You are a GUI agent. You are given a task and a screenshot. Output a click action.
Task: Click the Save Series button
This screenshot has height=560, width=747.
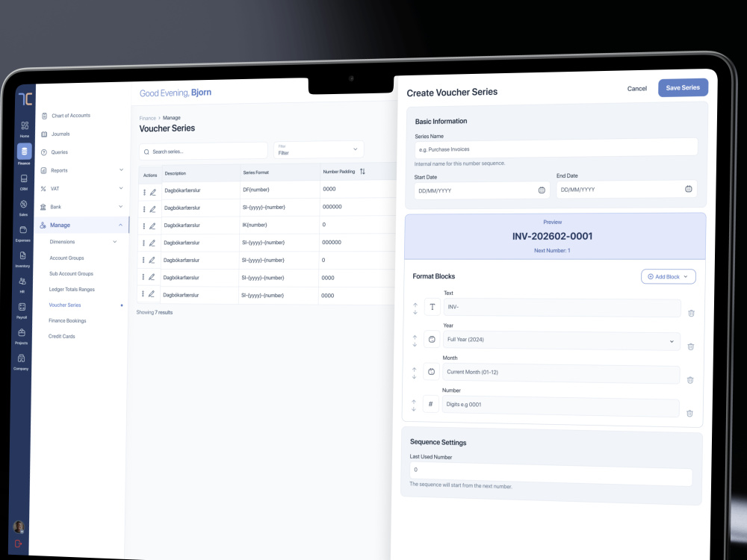pyautogui.click(x=683, y=87)
